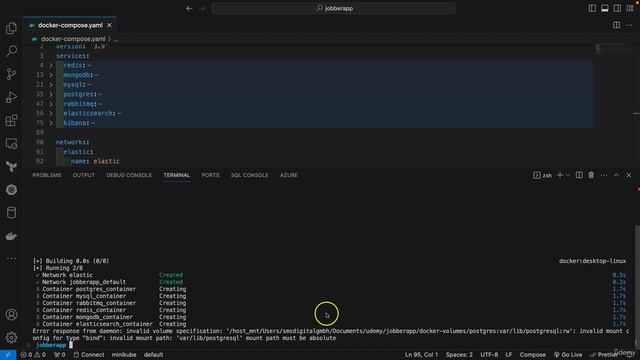Expand the redis service fold

coord(51,65)
